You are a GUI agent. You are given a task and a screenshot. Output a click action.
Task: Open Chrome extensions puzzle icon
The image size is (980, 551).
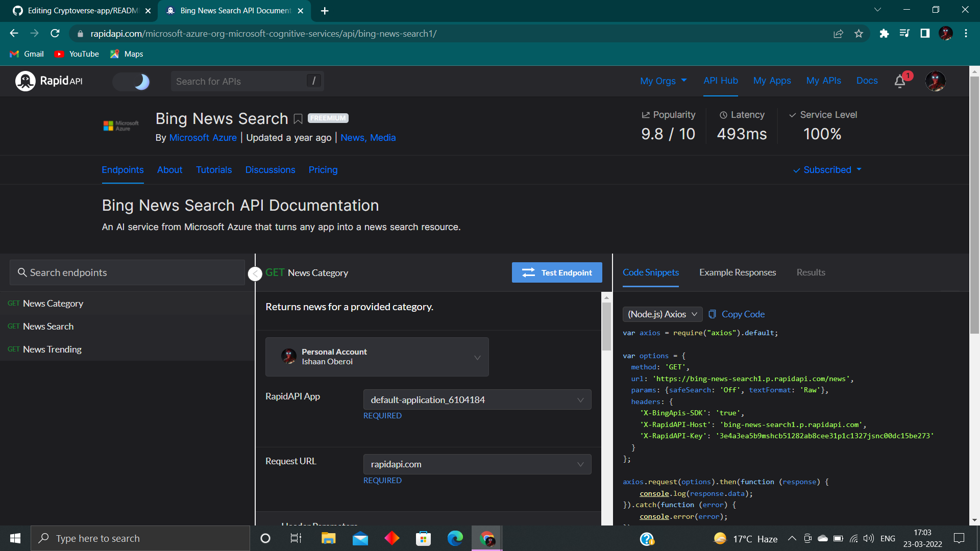click(884, 34)
